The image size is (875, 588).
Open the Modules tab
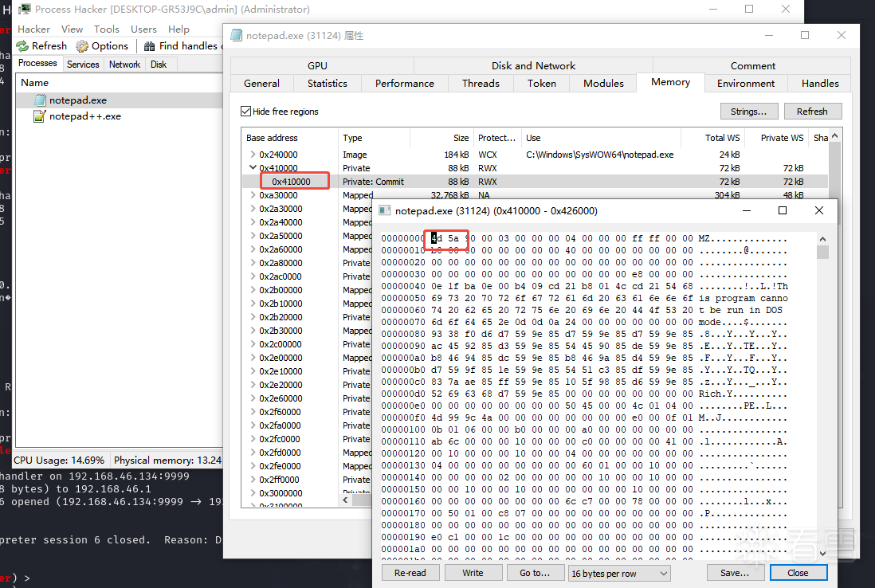[x=603, y=83]
